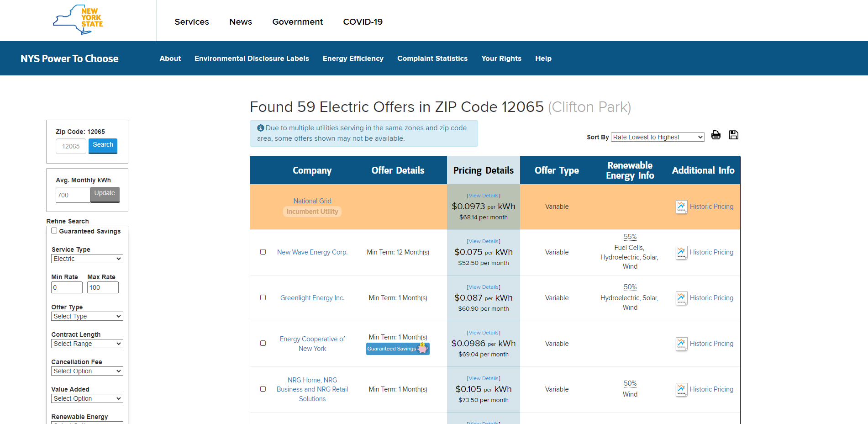Open the Offer Type dropdown
Viewport: 868px width, 424px height.
pos(87,316)
